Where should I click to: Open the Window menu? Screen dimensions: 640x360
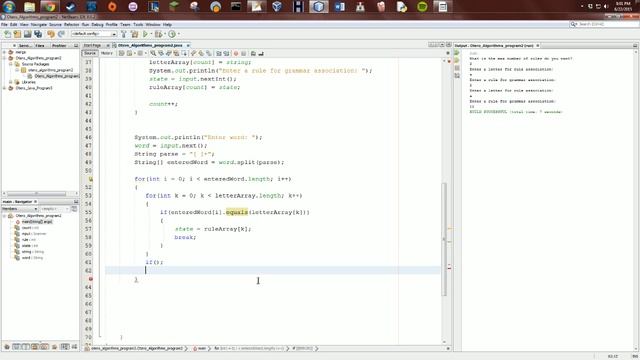[x=153, y=25]
